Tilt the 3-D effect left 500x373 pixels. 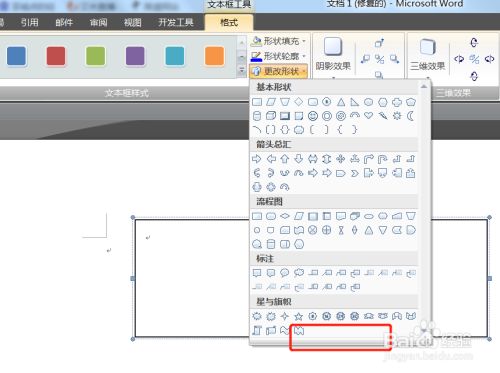[x=459, y=59]
